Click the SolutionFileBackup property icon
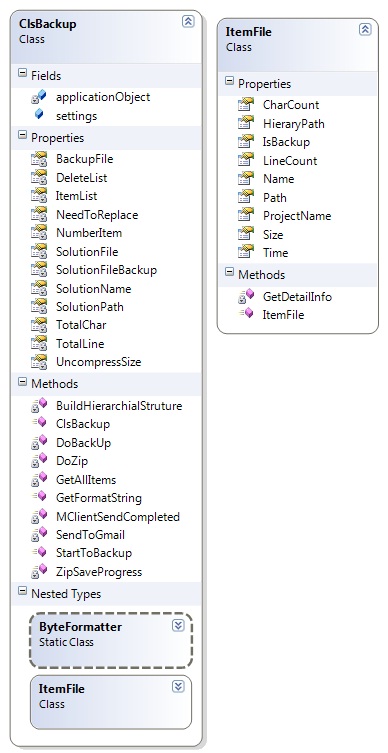 coord(39,270)
